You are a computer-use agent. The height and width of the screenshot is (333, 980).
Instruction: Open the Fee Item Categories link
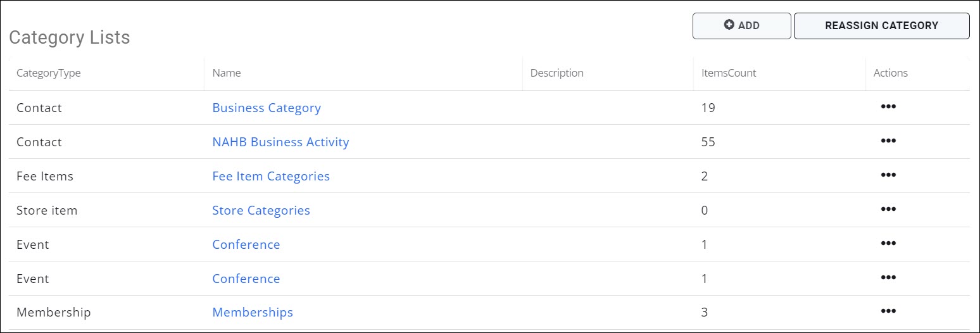[x=271, y=176]
